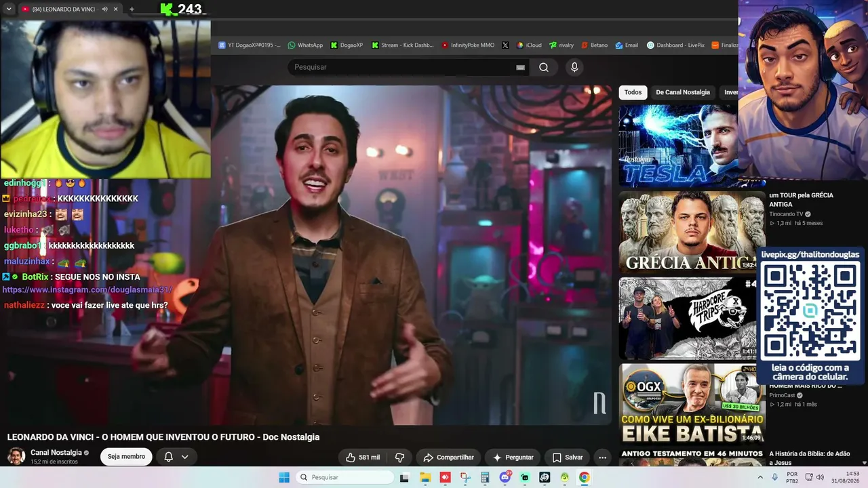Show hidden system tray icons
Image resolution: width=868 pixels, height=488 pixels.
pos(760,477)
